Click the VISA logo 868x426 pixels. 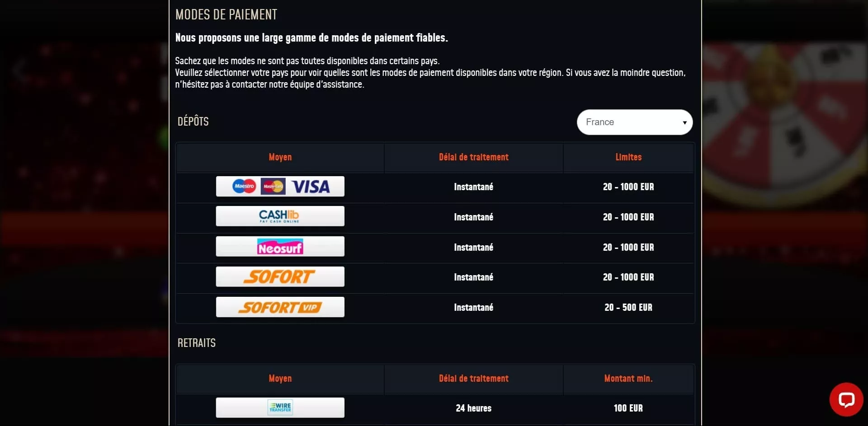click(x=311, y=187)
